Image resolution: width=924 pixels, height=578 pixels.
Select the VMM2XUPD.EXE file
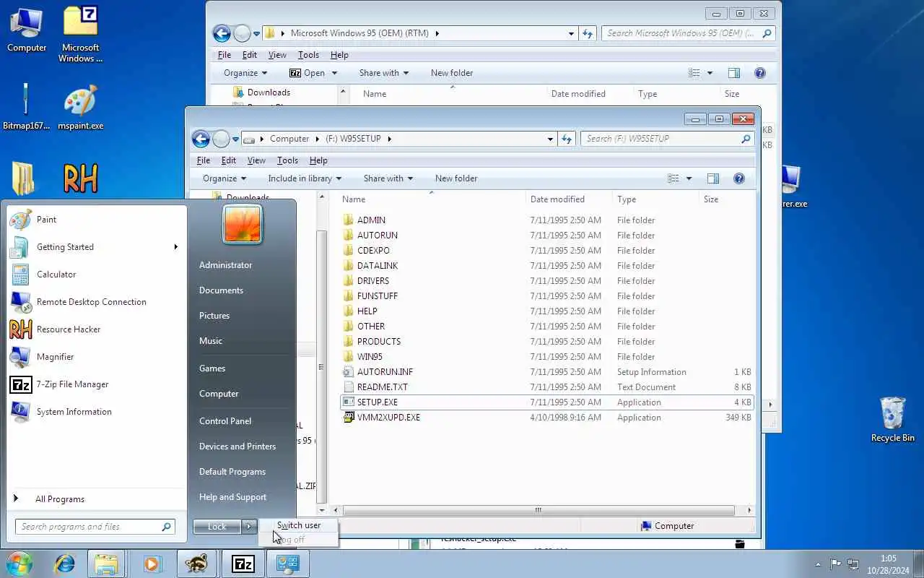coord(547,418)
